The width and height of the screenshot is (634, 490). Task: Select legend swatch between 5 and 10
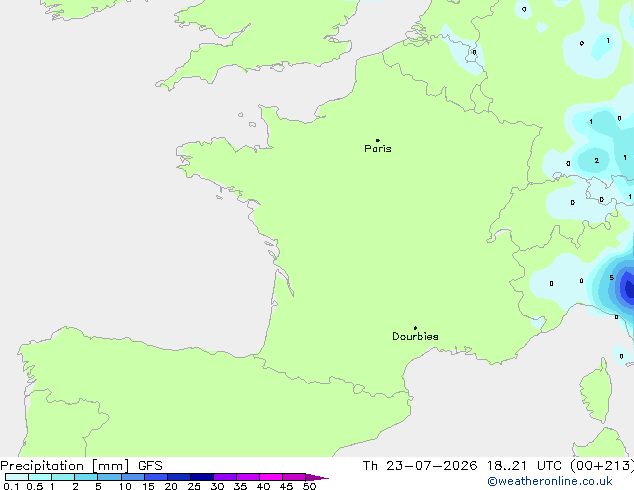(x=110, y=477)
